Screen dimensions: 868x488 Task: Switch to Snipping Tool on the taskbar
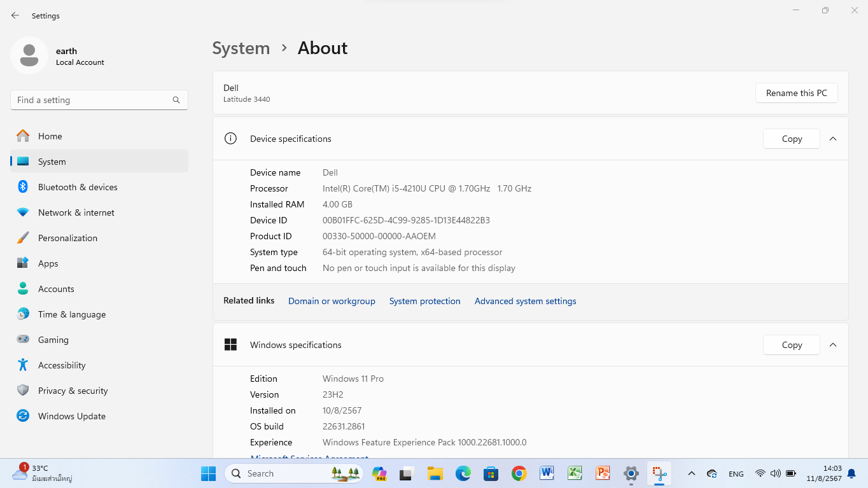(659, 473)
